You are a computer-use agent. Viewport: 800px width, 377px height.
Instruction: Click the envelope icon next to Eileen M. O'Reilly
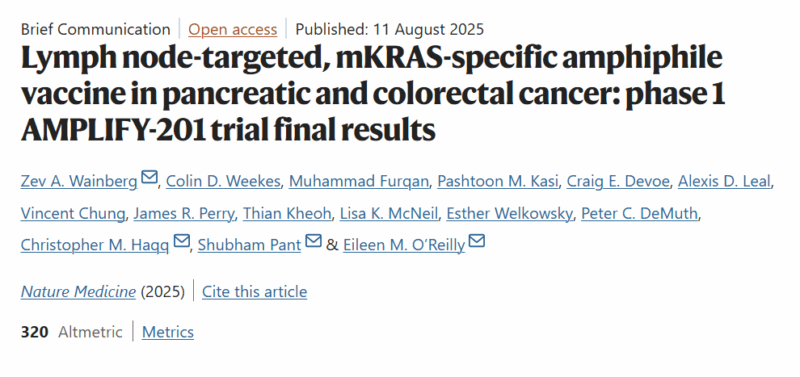coord(477,240)
